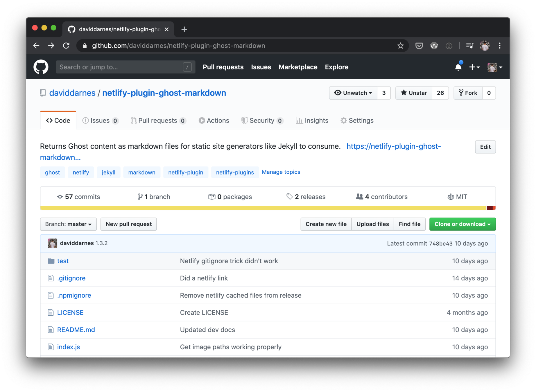Click Upload files button
Image resolution: width=536 pixels, height=392 pixels.
[372, 224]
